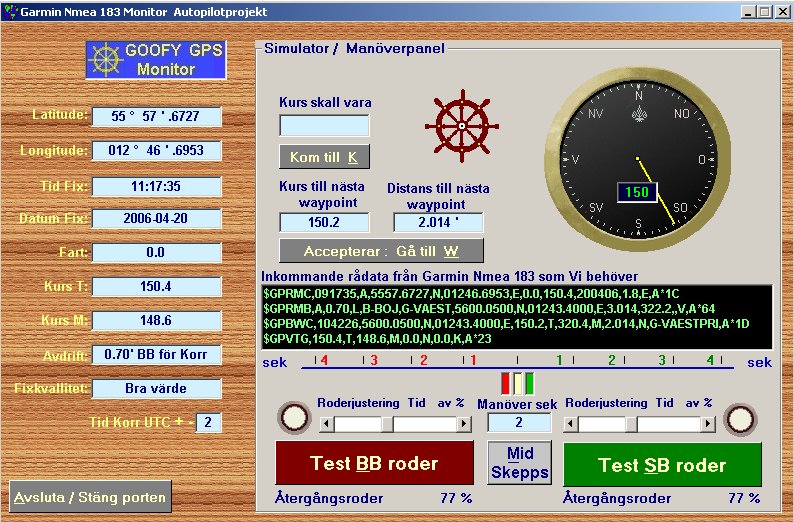The width and height of the screenshot is (794, 522).
Task: Click the Longitude value field
Action: (156, 150)
